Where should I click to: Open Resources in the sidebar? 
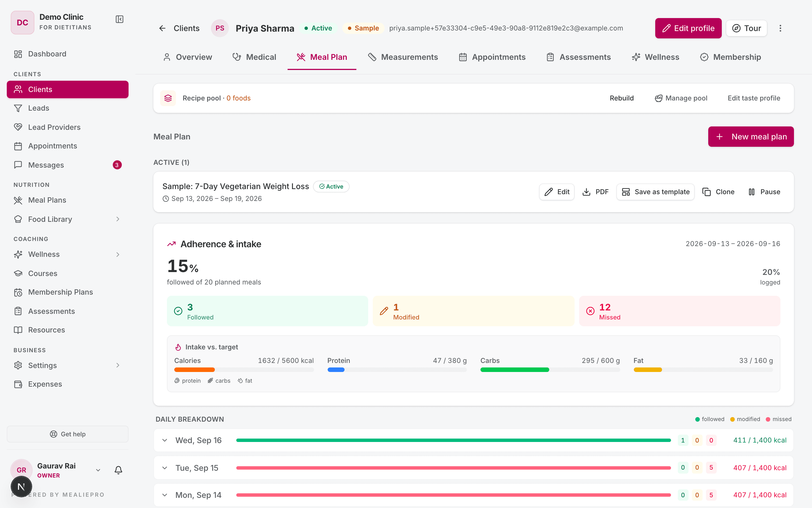coord(67,330)
